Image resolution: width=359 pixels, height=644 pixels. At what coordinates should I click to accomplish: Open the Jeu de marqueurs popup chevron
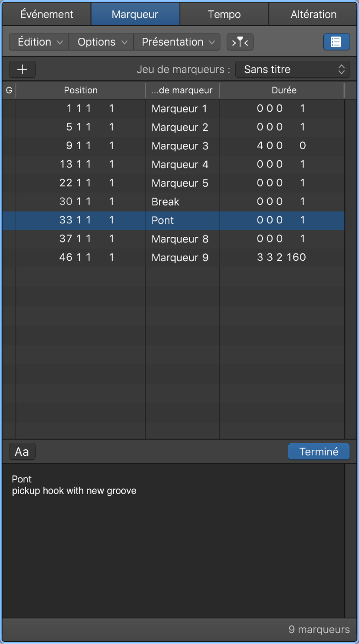pos(341,69)
